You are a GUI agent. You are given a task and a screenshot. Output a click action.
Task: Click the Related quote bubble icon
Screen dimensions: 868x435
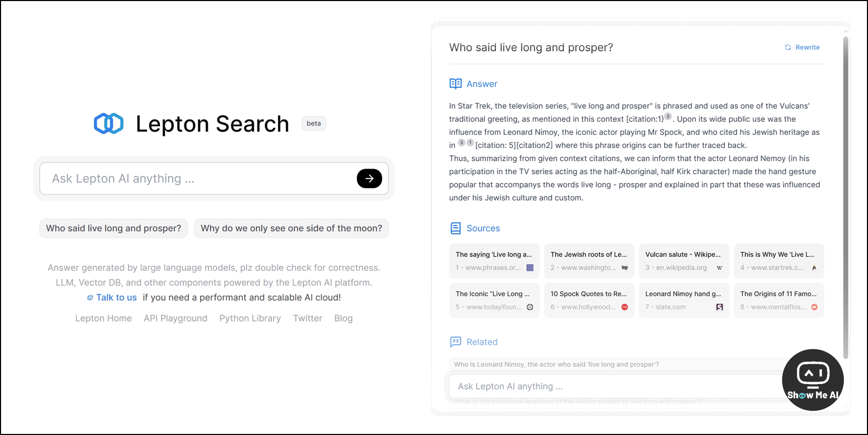pyautogui.click(x=455, y=342)
